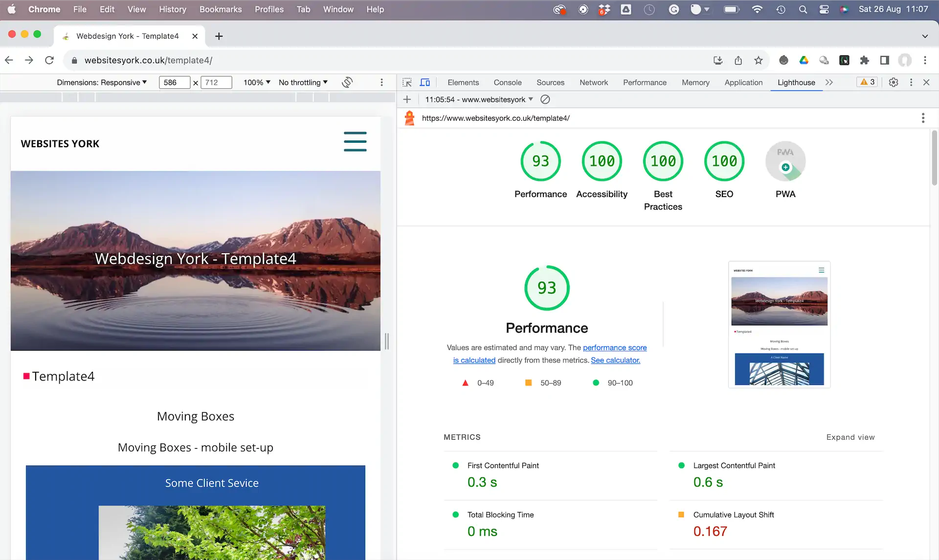Viewport: 939px width, 560px height.
Task: Open DevTools customize three-dot menu
Action: (x=911, y=82)
